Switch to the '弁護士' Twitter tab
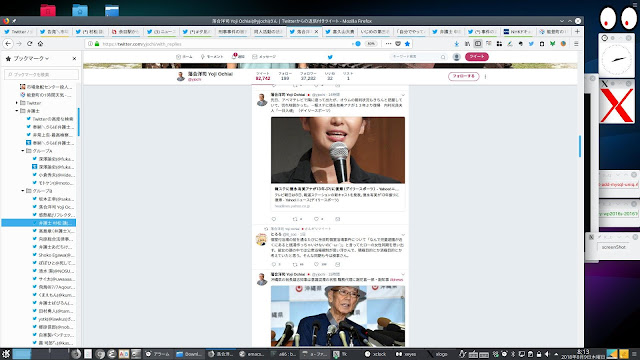The image size is (640, 360). [x=447, y=31]
